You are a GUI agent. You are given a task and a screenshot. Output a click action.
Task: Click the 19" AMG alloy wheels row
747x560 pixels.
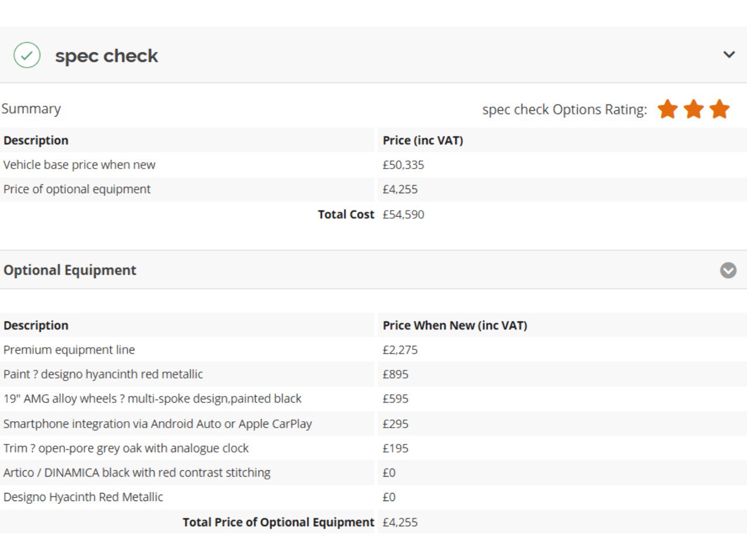click(152, 399)
